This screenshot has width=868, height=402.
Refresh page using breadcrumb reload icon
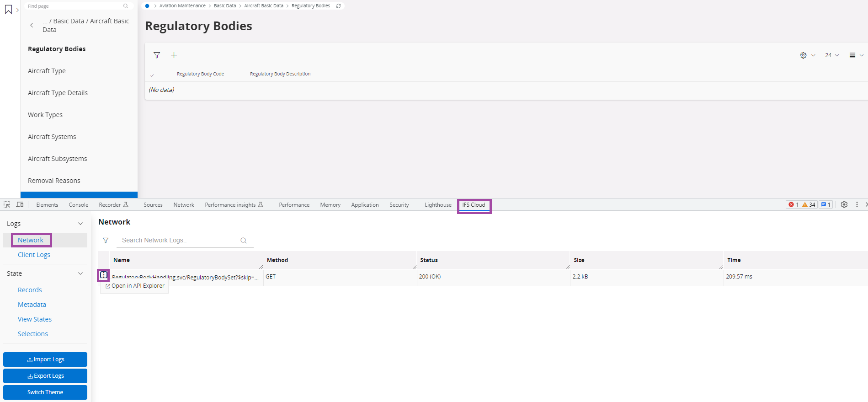[338, 6]
